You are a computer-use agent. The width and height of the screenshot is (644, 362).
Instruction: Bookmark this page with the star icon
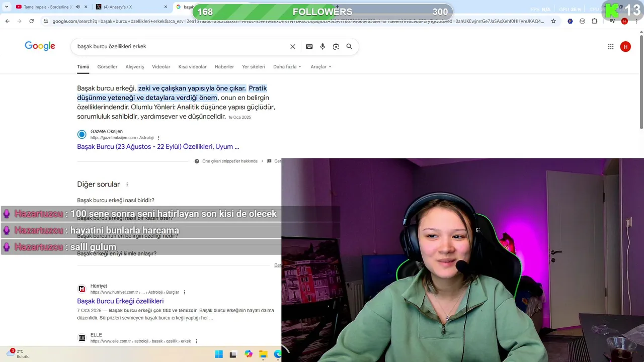pos(553,21)
